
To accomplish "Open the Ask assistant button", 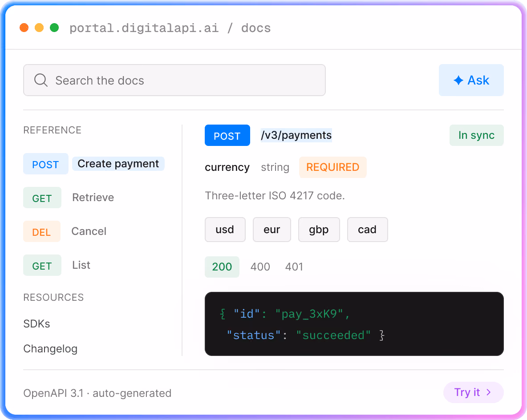I will tap(471, 80).
